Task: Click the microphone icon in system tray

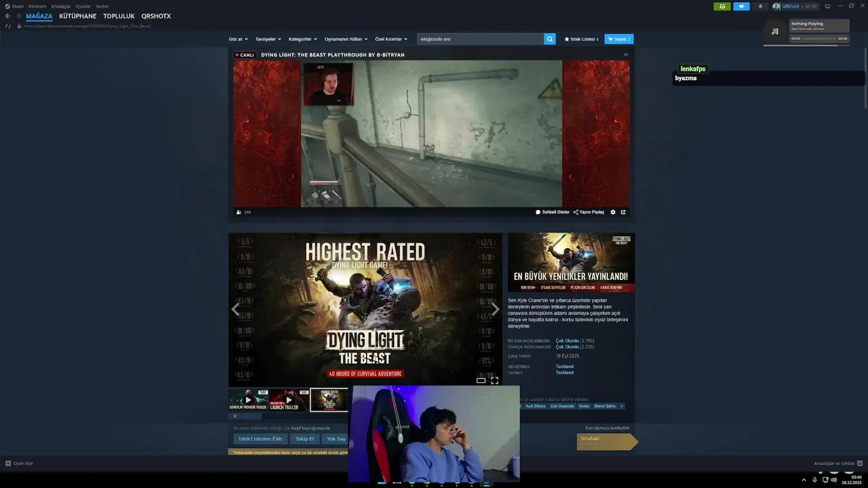Action: pyautogui.click(x=814, y=480)
